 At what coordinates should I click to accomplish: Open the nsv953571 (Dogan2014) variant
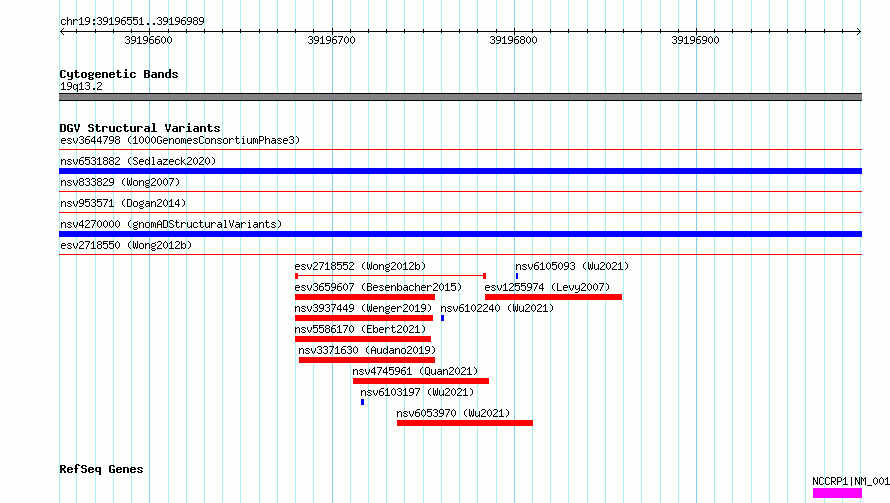point(123,203)
